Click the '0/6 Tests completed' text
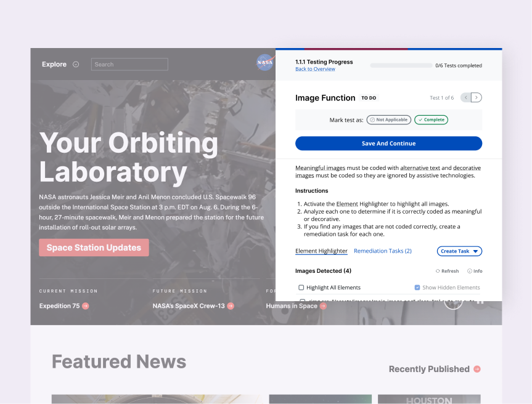 (459, 65)
